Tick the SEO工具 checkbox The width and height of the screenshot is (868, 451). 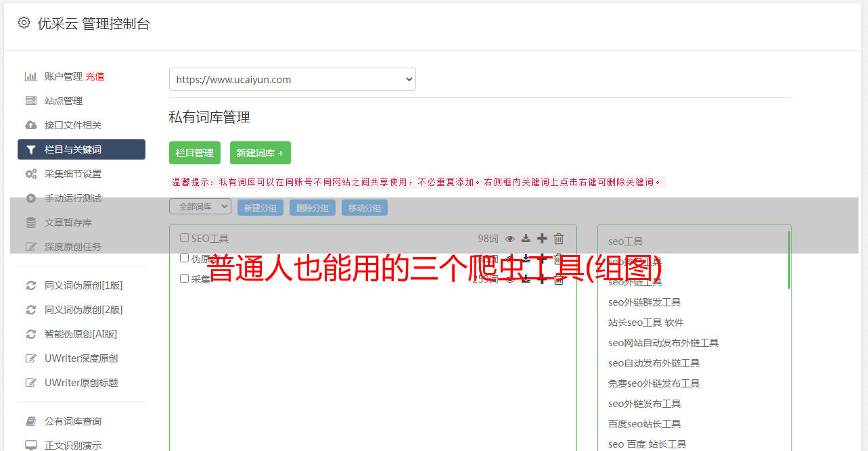184,238
